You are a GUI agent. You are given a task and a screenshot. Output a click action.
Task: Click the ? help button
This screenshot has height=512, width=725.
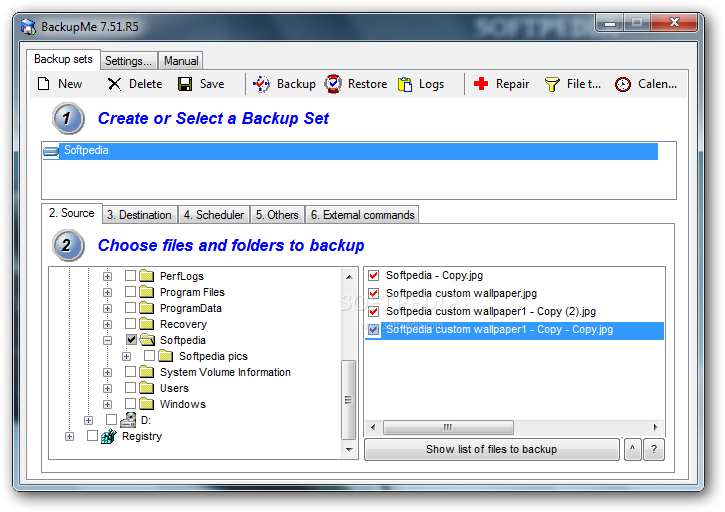click(x=654, y=449)
